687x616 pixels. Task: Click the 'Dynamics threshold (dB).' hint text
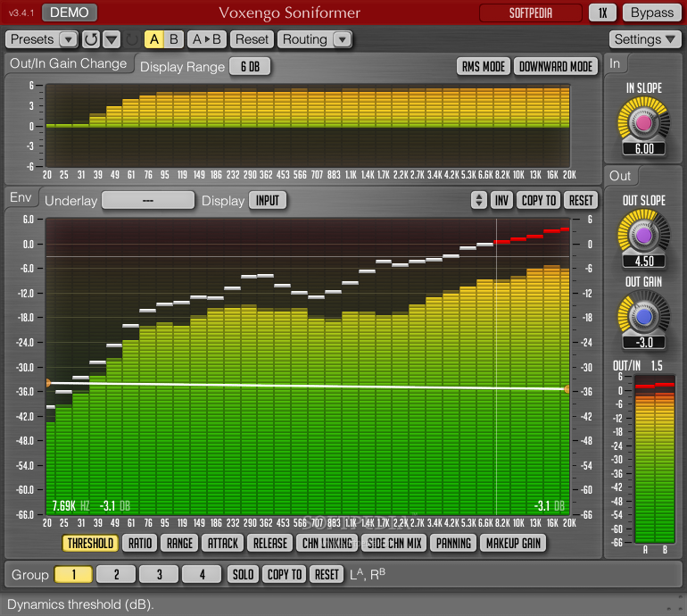click(x=80, y=604)
